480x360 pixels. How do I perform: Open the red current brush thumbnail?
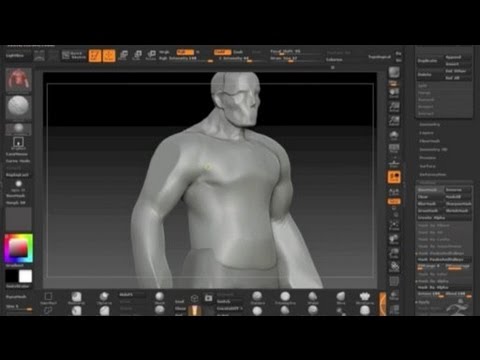(x=18, y=80)
